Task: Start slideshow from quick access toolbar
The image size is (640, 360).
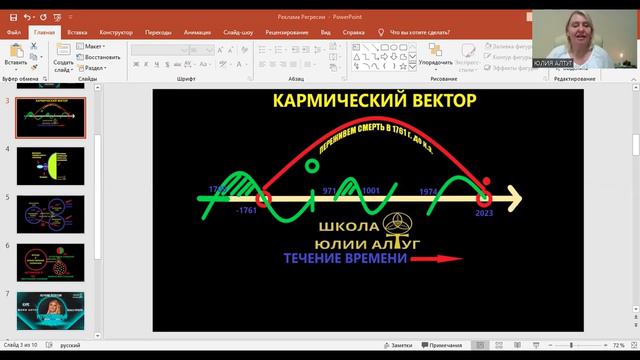Action: (x=57, y=17)
